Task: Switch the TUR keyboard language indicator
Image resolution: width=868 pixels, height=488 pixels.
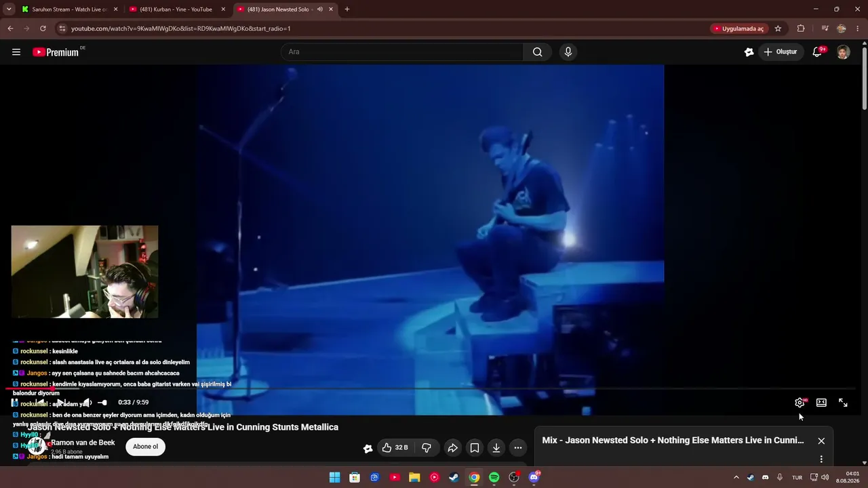Action: click(x=797, y=477)
